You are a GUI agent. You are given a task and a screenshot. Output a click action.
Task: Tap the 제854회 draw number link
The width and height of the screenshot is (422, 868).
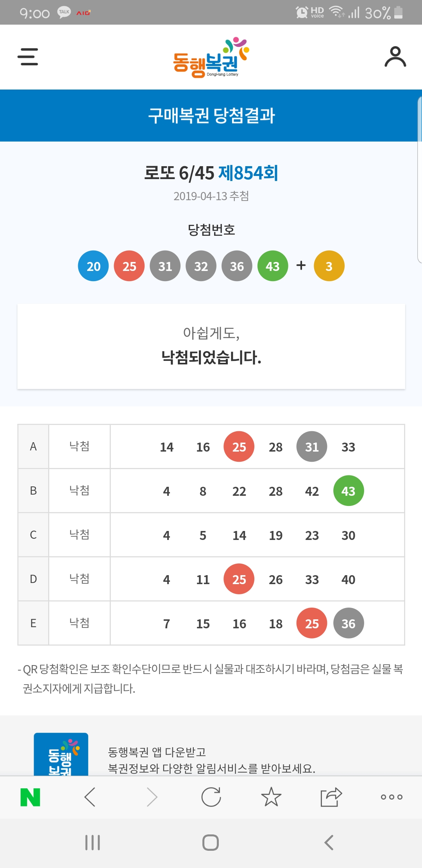[248, 173]
